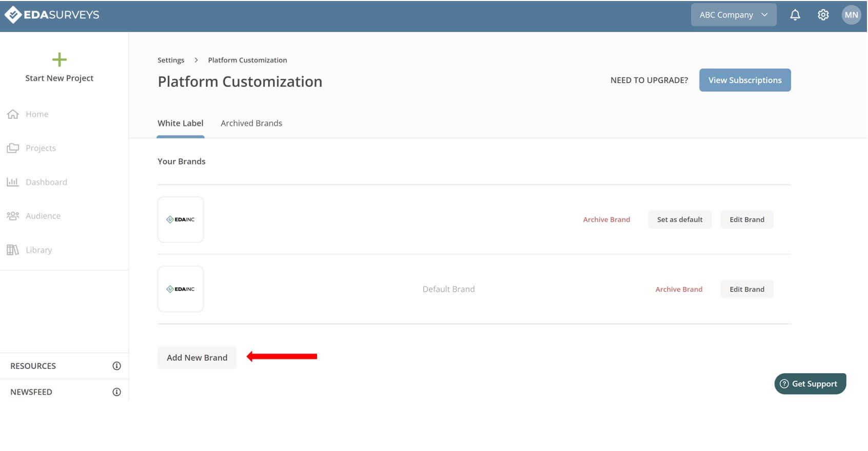The image size is (868, 451).
Task: Open the settings gear icon
Action: pos(823,15)
